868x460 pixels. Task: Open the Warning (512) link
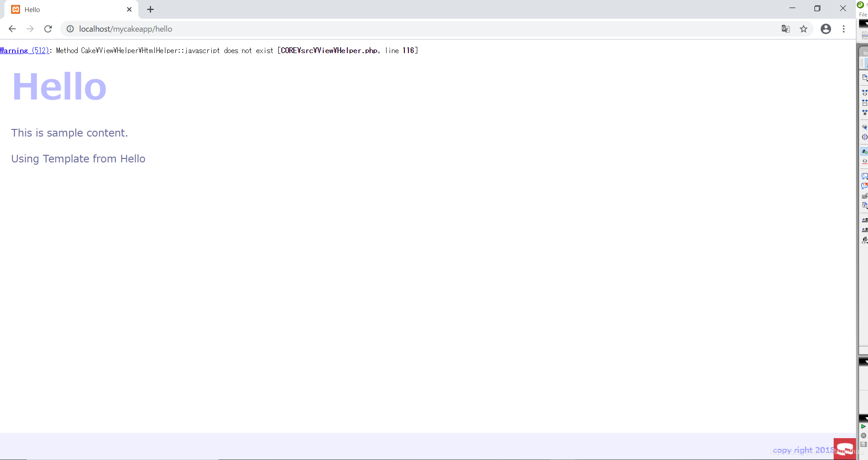(25, 50)
